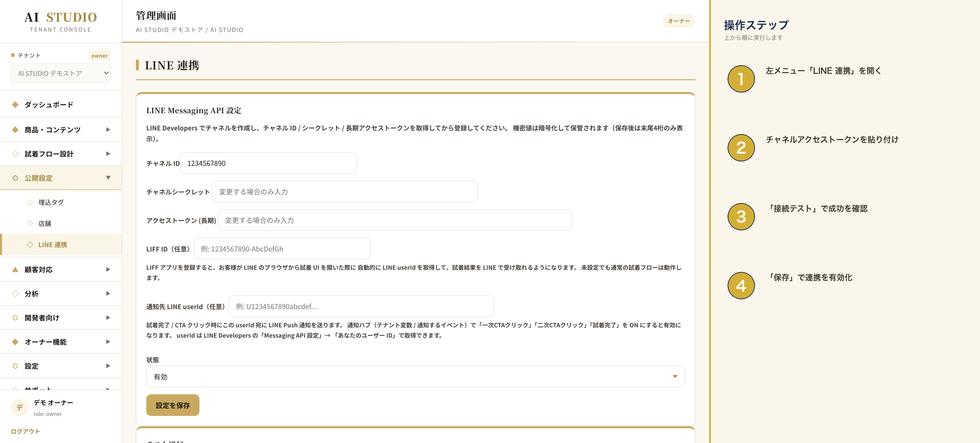Click the 店舗 small diamond icon
The width and height of the screenshot is (980, 443).
pyautogui.click(x=30, y=223)
